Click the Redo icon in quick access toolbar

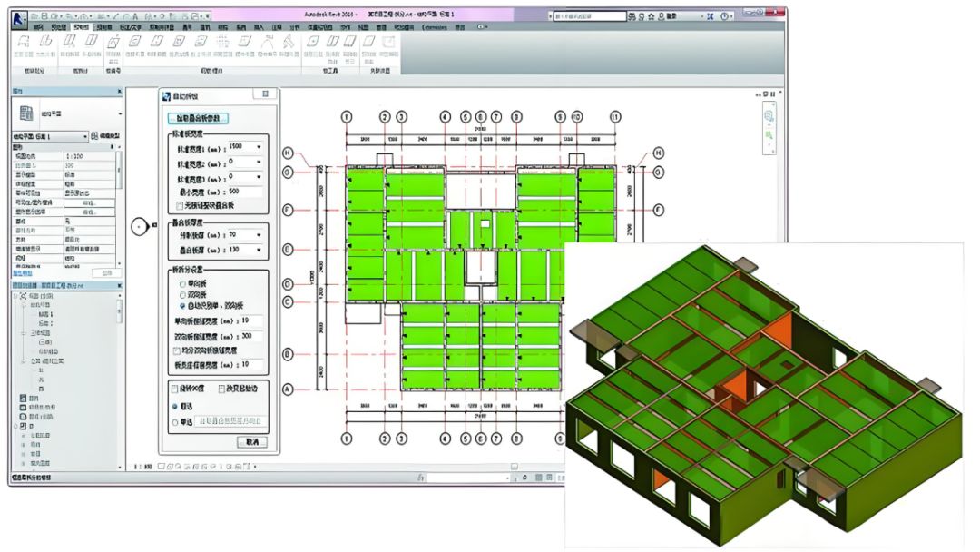pos(83,15)
